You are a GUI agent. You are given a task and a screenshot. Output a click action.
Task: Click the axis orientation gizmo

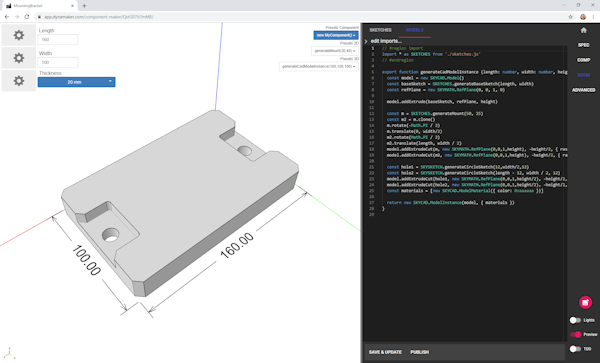[x=9, y=353]
